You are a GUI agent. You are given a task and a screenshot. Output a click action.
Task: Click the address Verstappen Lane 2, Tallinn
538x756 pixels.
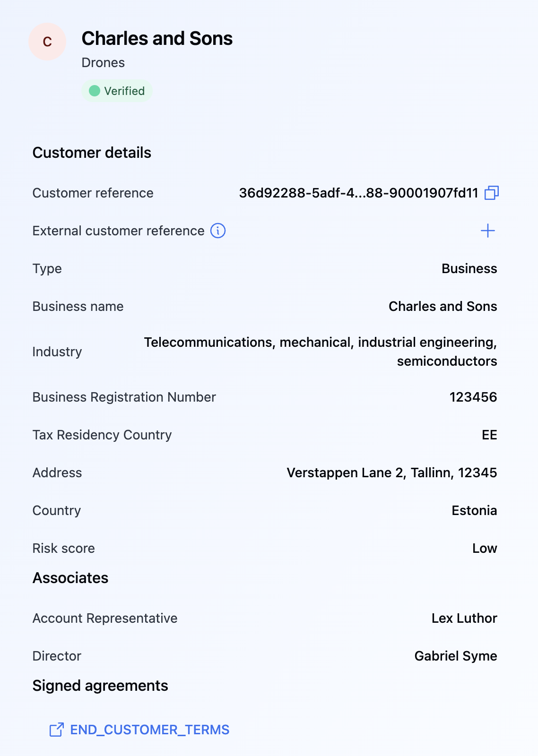click(x=391, y=472)
